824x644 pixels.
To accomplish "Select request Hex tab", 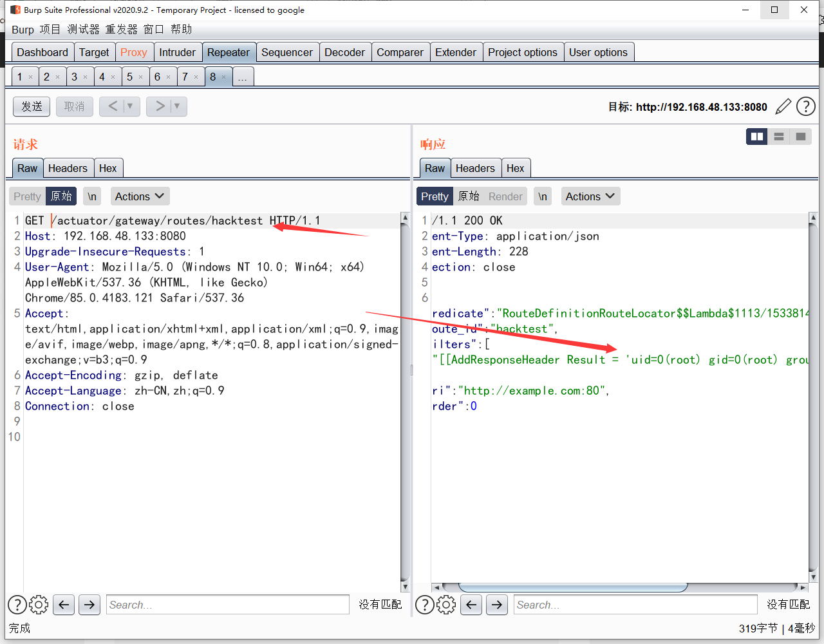I will (108, 168).
